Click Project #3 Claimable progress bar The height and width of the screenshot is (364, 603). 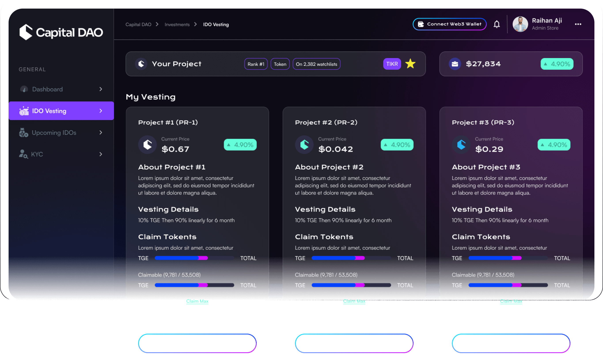coord(508,285)
